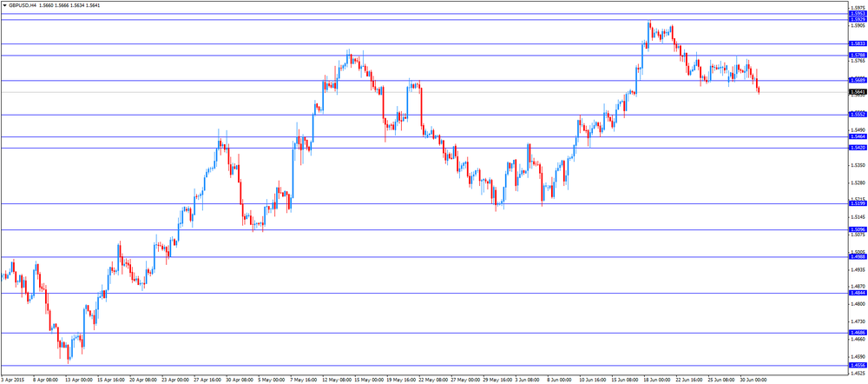Click the 3 Apr 2015 time label
This screenshot has width=868, height=384.
[11, 381]
